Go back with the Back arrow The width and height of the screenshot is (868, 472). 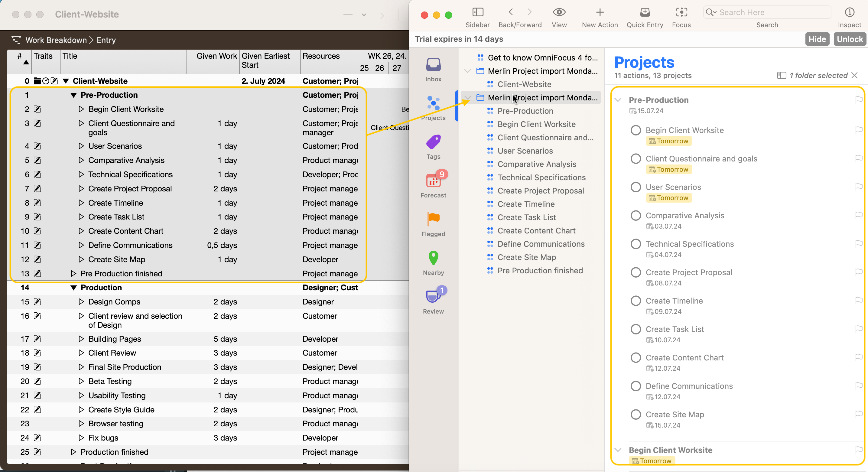[x=511, y=12]
